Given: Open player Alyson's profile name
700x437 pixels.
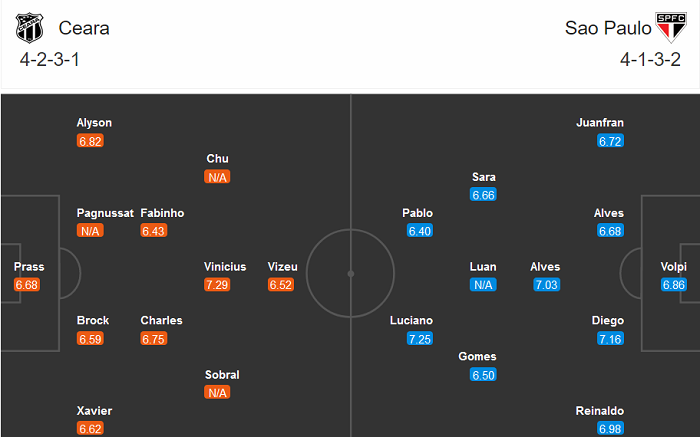Looking at the screenshot, I should pos(94,123).
